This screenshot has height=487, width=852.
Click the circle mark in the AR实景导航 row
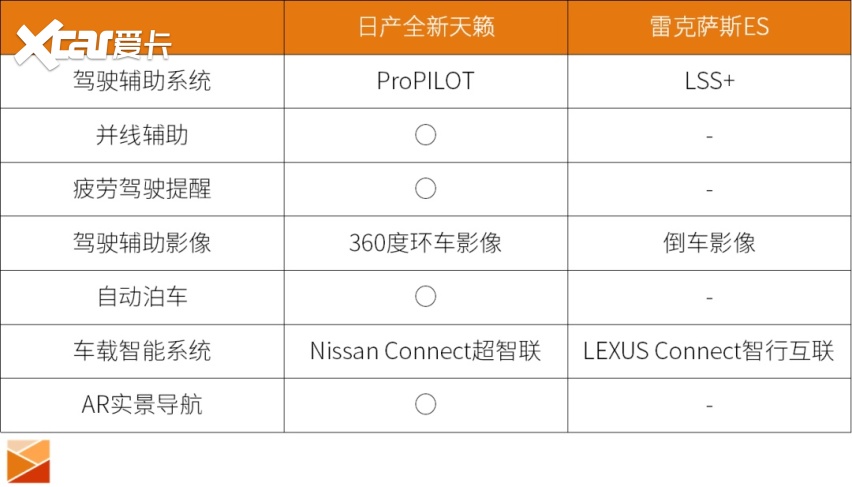tap(425, 405)
